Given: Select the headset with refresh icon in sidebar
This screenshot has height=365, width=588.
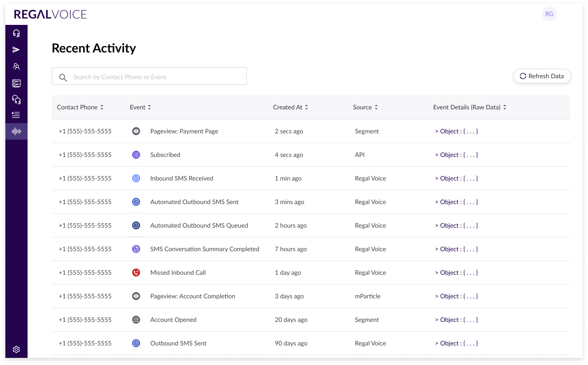Looking at the screenshot, I should point(16,99).
